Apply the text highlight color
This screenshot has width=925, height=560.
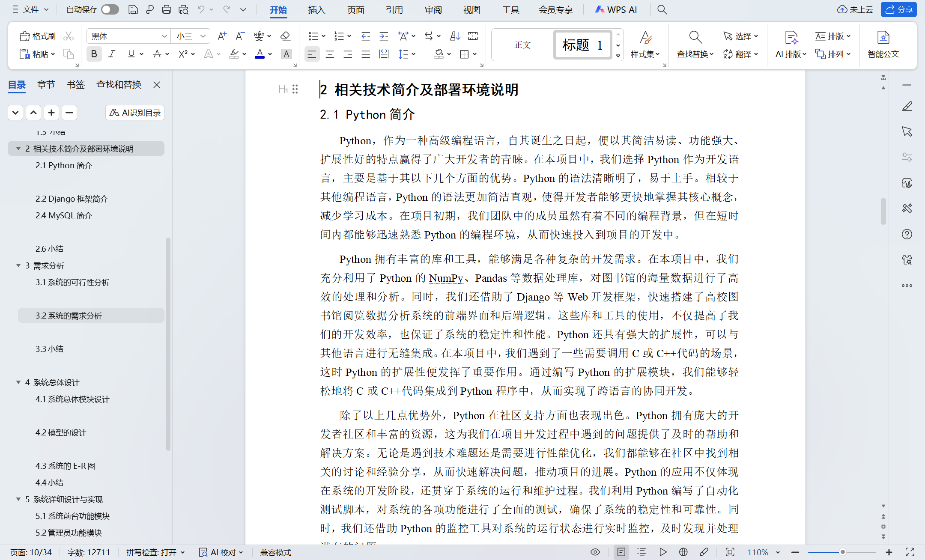point(234,54)
